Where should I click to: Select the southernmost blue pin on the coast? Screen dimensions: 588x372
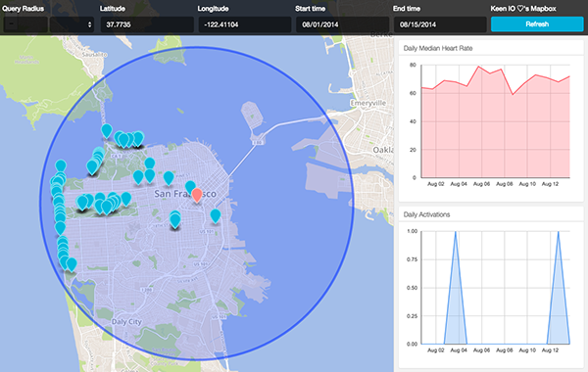pos(72,264)
